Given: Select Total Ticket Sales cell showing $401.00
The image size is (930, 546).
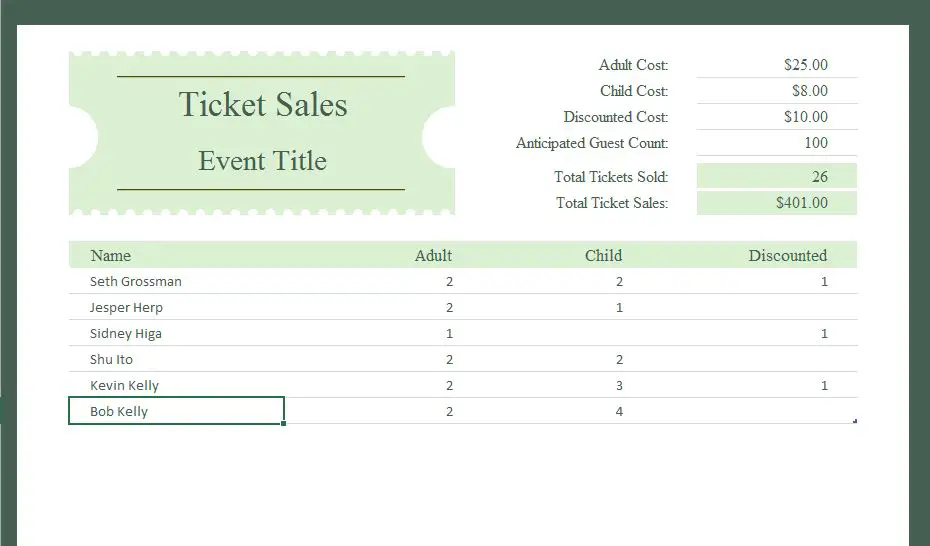Looking at the screenshot, I should [777, 203].
